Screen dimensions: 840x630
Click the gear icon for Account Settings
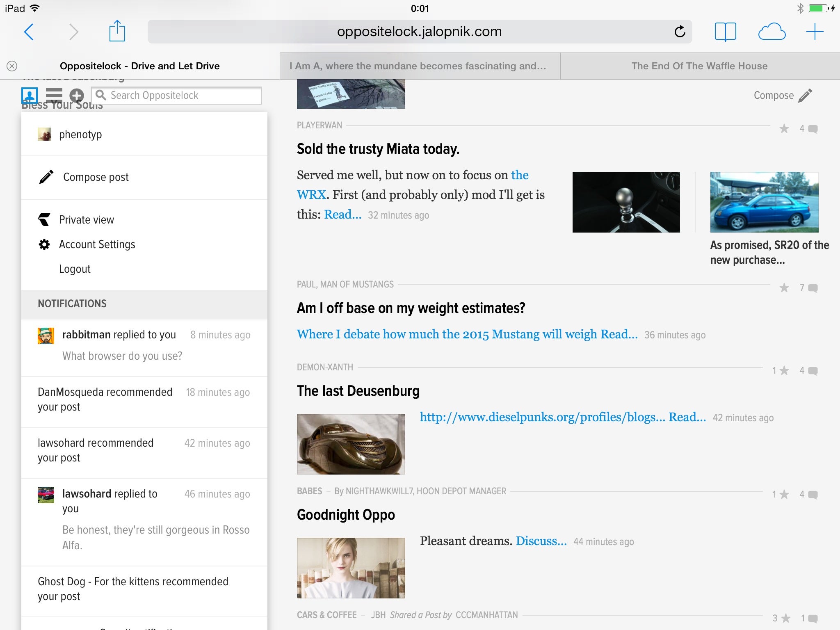click(44, 244)
